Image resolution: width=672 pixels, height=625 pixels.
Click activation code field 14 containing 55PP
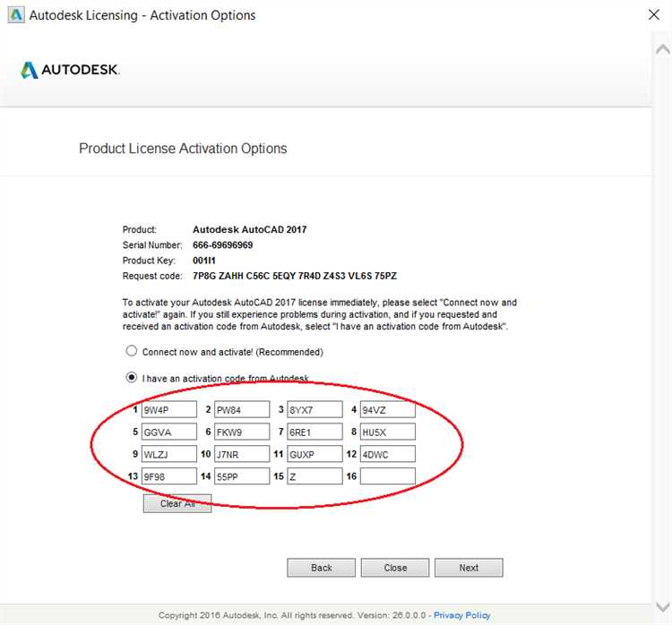click(x=242, y=476)
